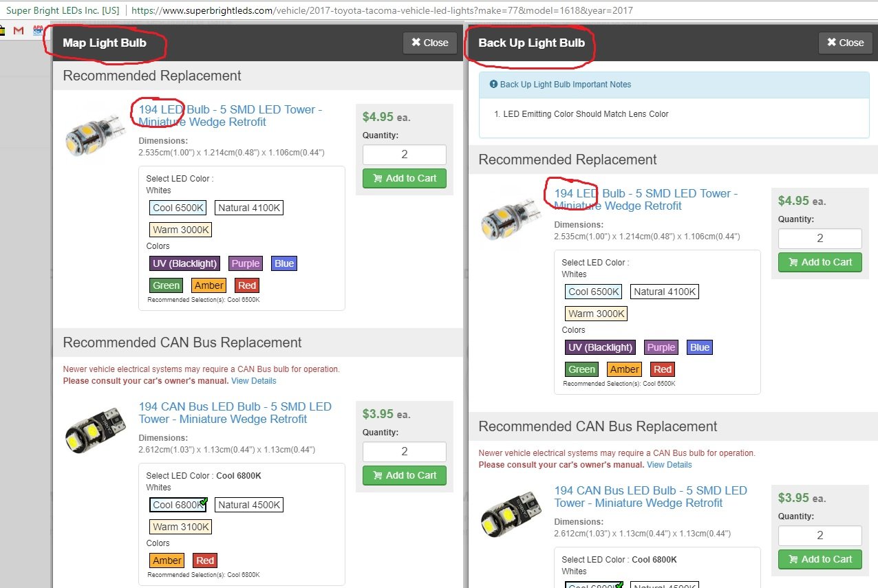Click the browser address bar URL

pyautogui.click(x=382, y=11)
